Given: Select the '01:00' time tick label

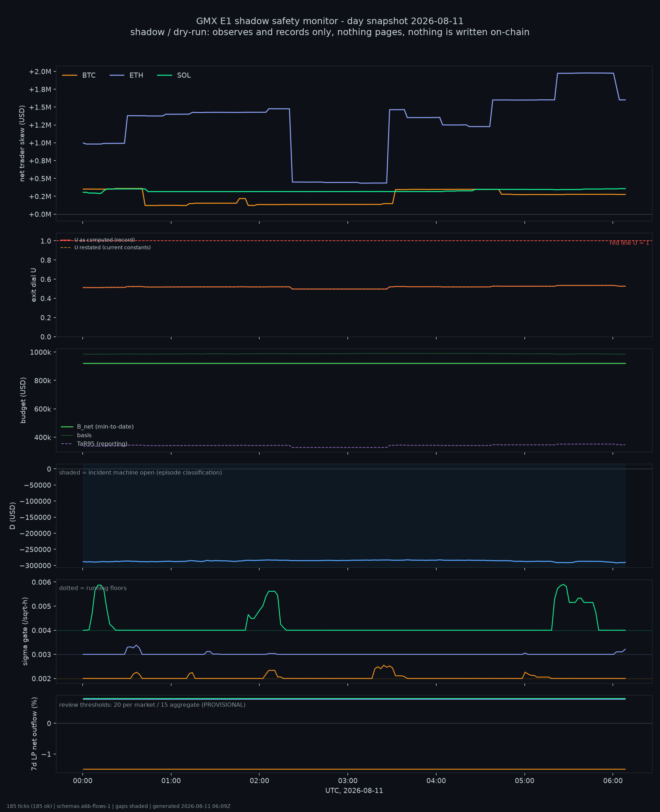Looking at the screenshot, I should (x=171, y=781).
